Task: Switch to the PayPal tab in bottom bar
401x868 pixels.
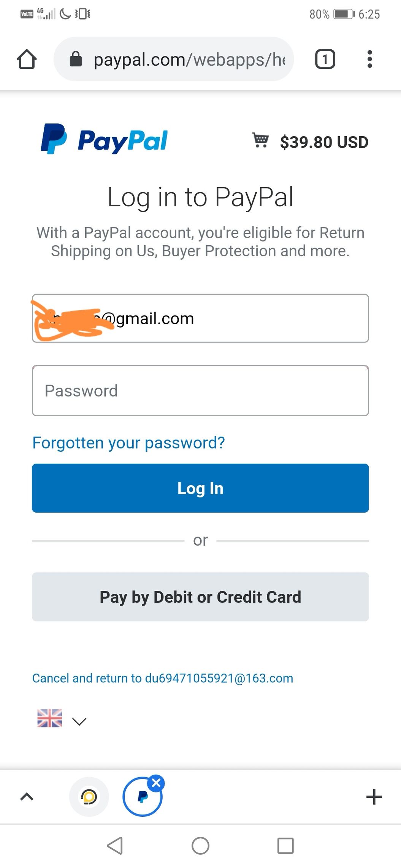Action: point(142,797)
